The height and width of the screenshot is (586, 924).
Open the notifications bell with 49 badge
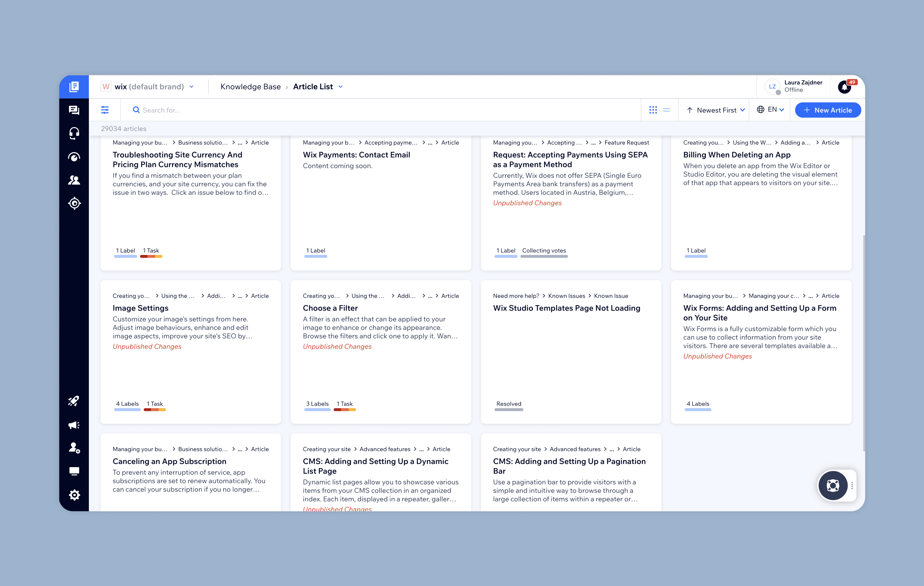pos(845,87)
